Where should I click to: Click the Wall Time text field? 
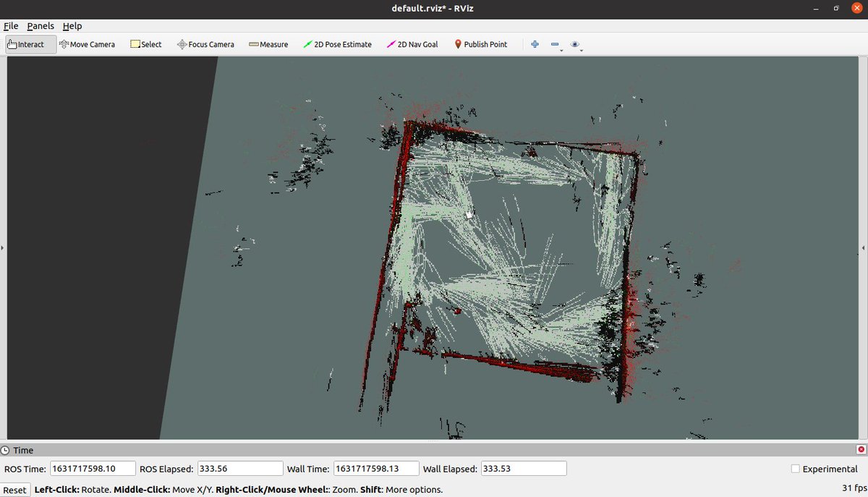(x=375, y=468)
